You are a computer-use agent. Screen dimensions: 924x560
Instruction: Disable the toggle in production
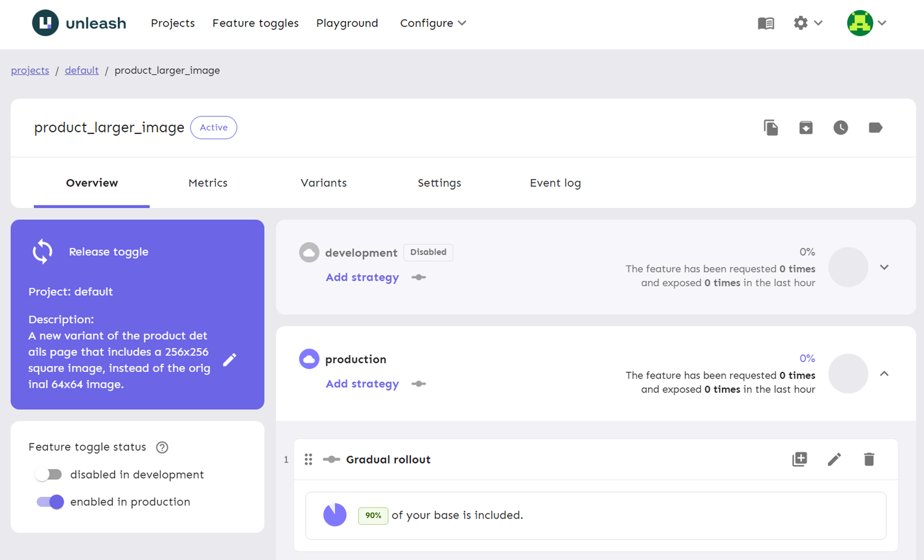(x=50, y=502)
